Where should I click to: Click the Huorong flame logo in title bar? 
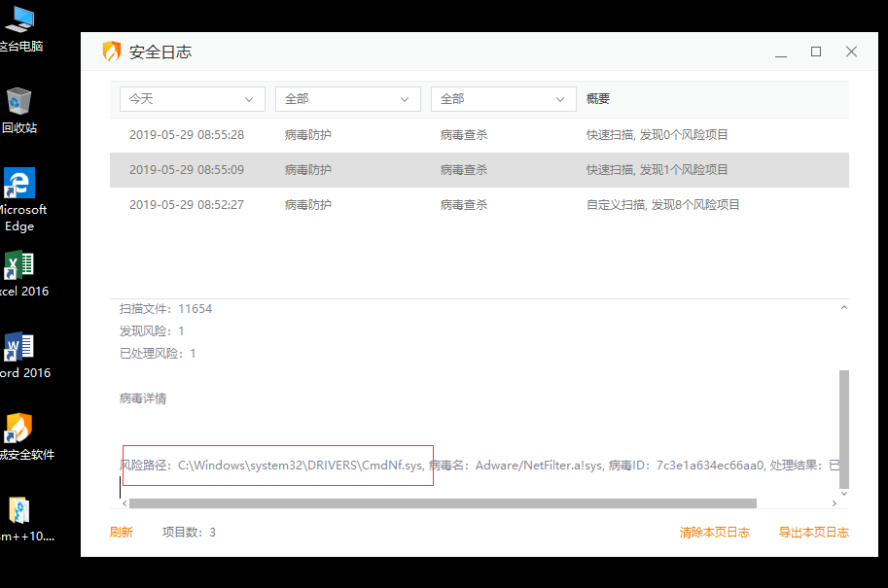point(110,52)
